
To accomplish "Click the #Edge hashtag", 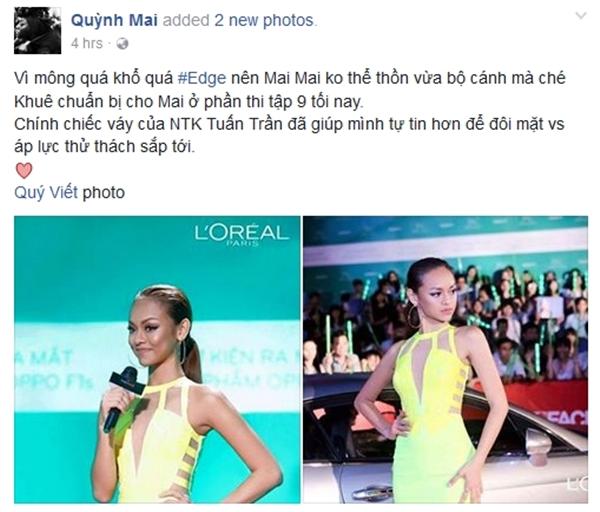I will coord(202,78).
